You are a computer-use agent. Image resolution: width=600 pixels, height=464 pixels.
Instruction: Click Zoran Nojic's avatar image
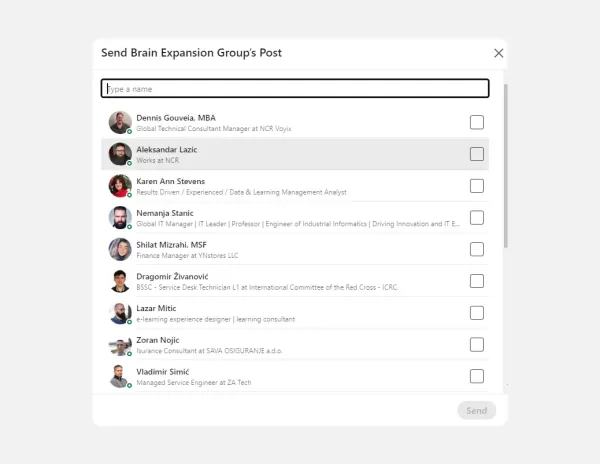(120, 345)
